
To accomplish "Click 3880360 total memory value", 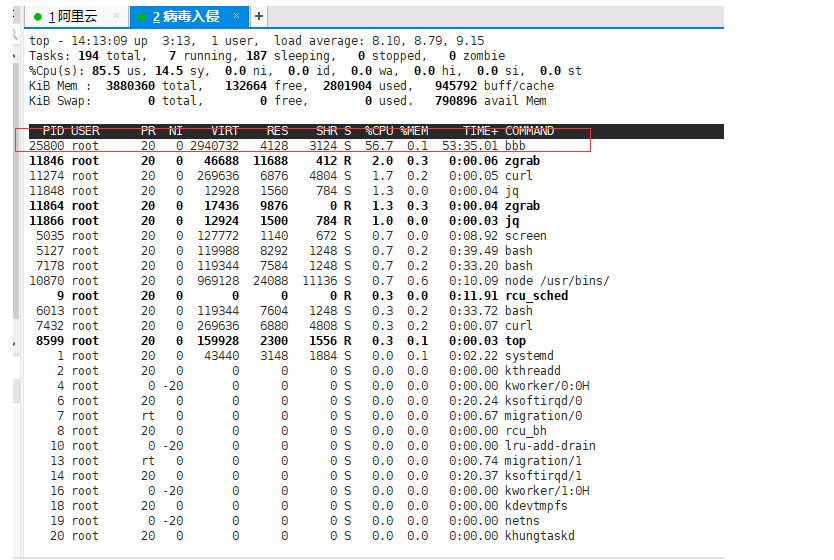I will tap(130, 86).
